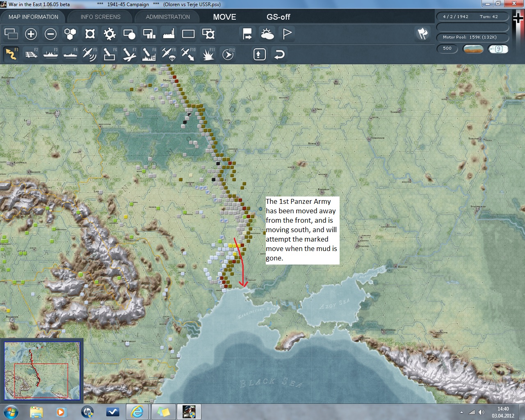Open the MAP INFORMATION tab
Viewport: 525px width, 420px height.
coord(33,17)
